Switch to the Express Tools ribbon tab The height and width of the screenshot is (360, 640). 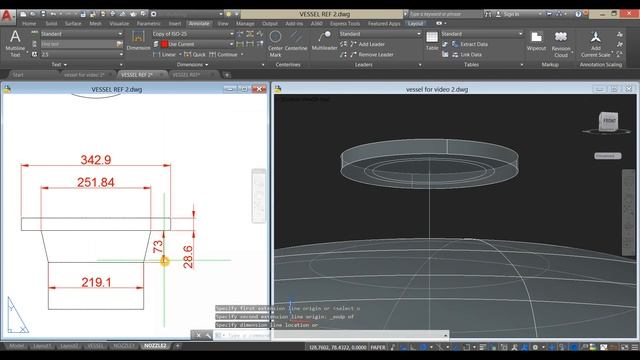345,24
